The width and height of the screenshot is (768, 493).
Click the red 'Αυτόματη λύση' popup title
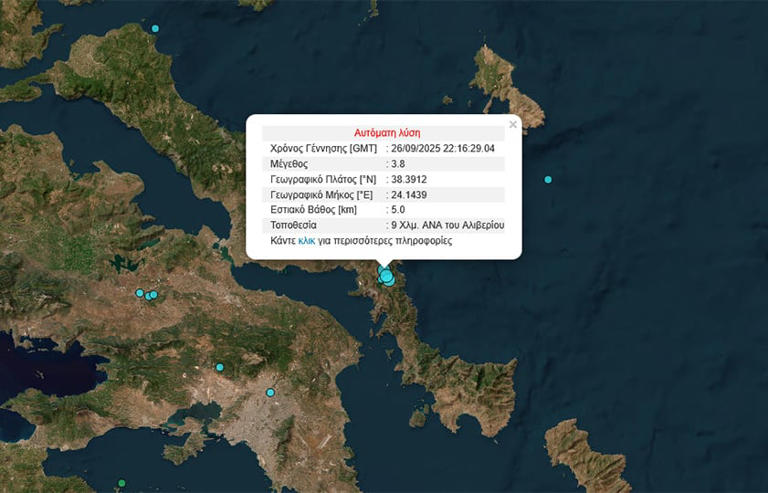pos(387,132)
